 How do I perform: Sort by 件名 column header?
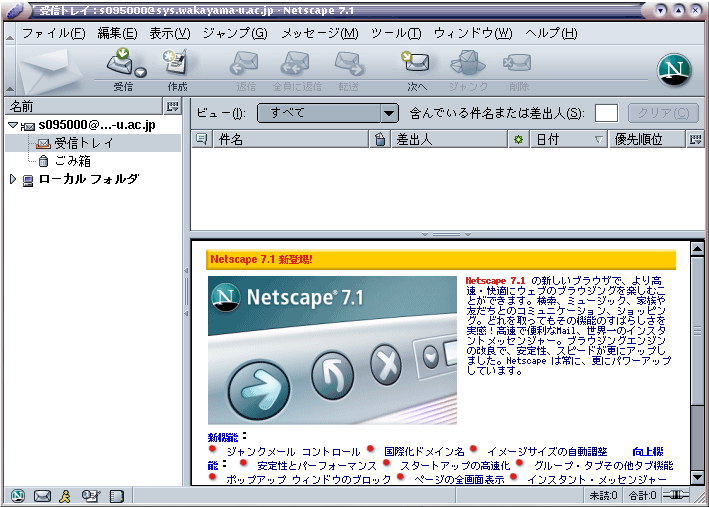290,139
